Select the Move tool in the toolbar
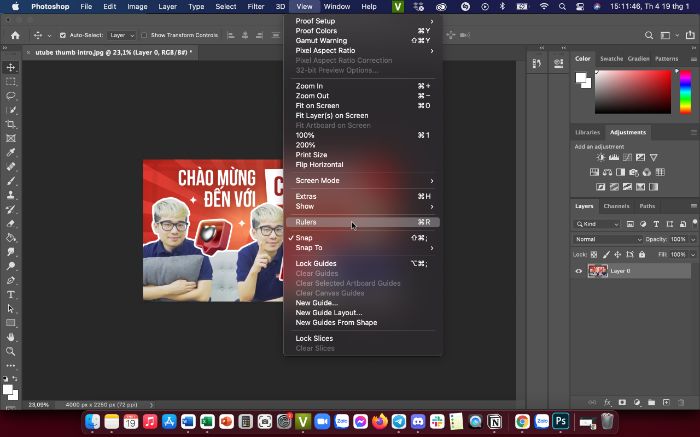700x437 pixels. [11, 67]
